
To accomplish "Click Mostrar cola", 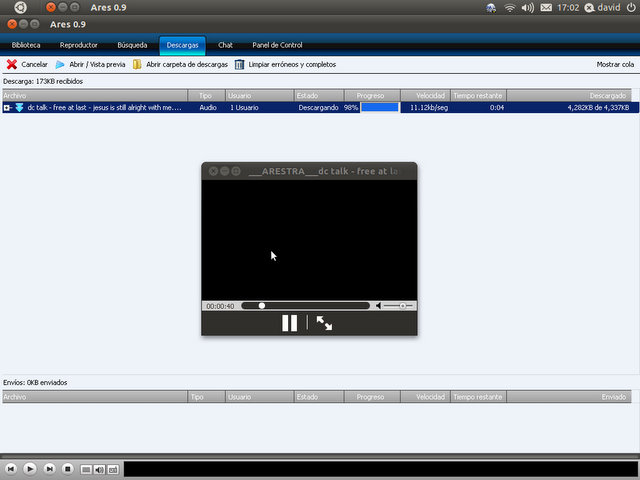I will point(615,64).
